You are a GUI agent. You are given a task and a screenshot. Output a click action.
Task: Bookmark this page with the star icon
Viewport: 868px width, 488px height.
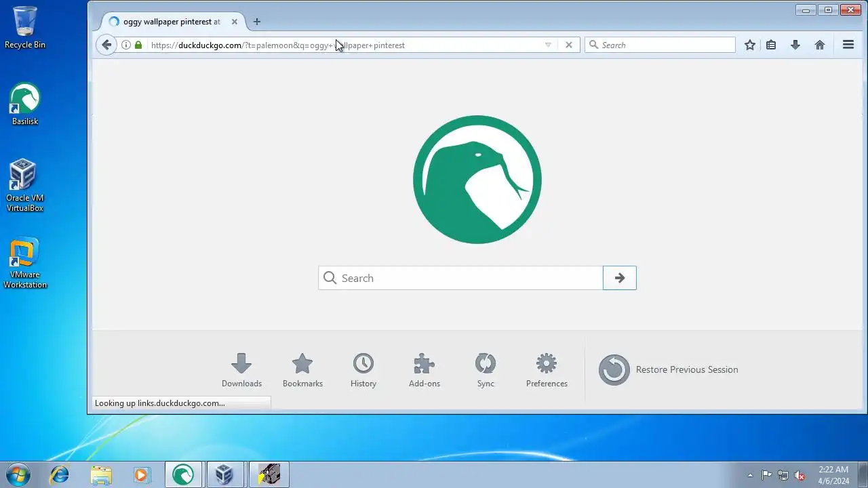point(750,45)
